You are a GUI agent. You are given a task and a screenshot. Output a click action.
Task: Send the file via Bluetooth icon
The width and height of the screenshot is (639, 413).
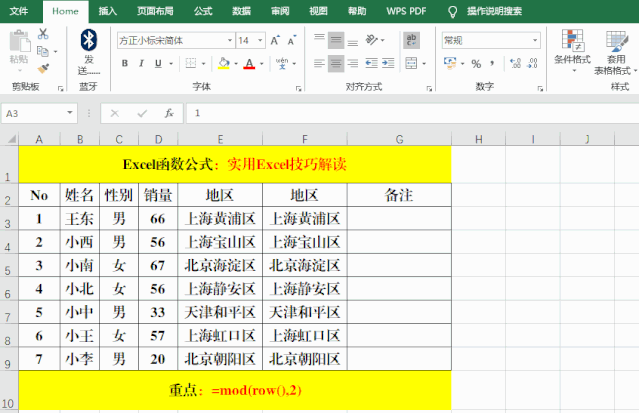(88, 40)
